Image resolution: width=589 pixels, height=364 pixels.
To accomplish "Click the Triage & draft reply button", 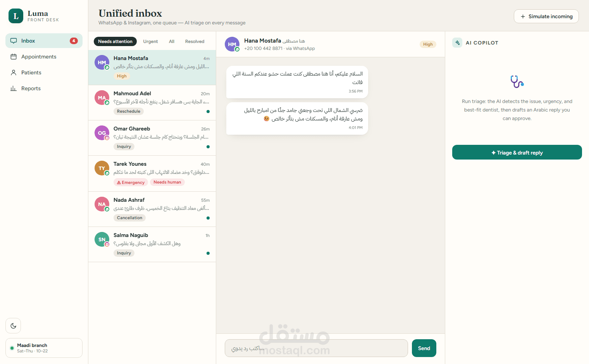I will 517,152.
